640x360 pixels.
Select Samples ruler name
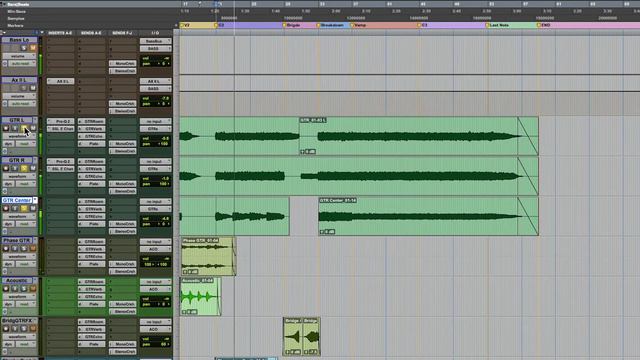(16, 18)
